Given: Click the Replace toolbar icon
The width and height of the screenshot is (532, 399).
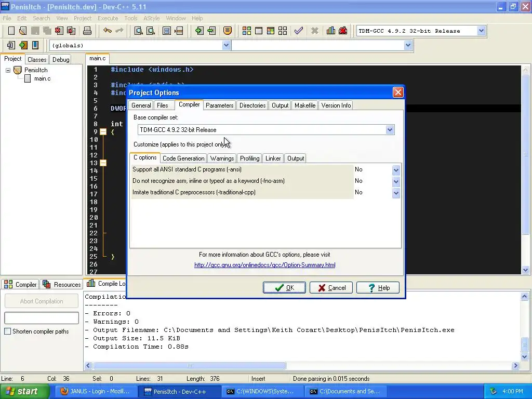Looking at the screenshot, I should pyautogui.click(x=151, y=31).
